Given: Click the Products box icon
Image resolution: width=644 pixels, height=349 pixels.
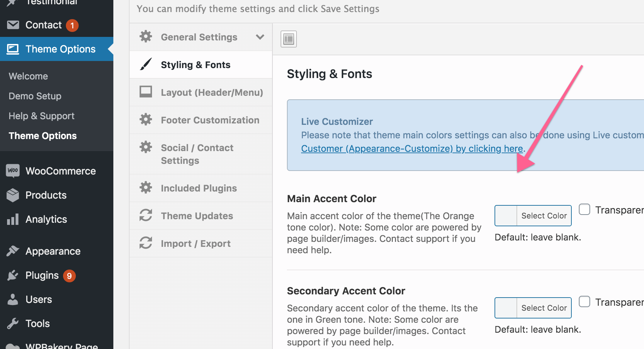Looking at the screenshot, I should 13,195.
